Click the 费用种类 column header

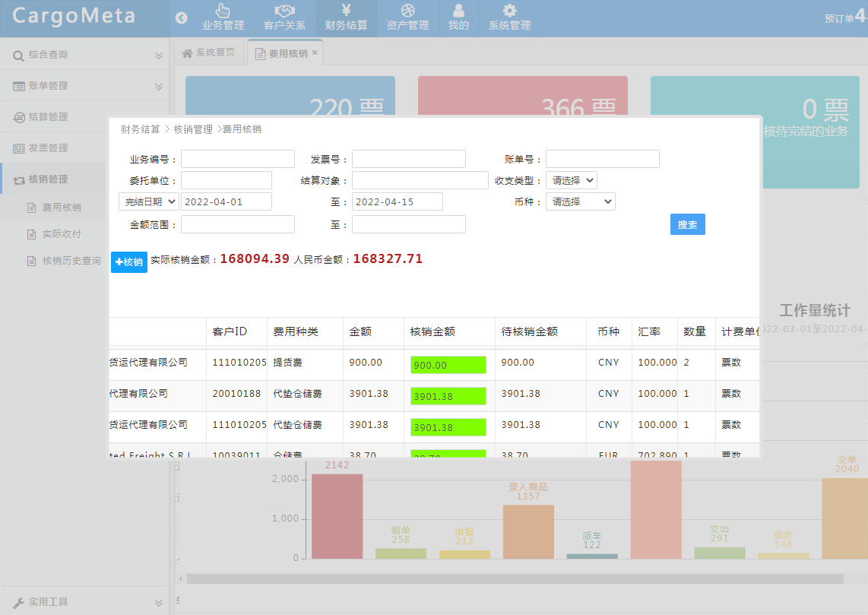(x=305, y=331)
